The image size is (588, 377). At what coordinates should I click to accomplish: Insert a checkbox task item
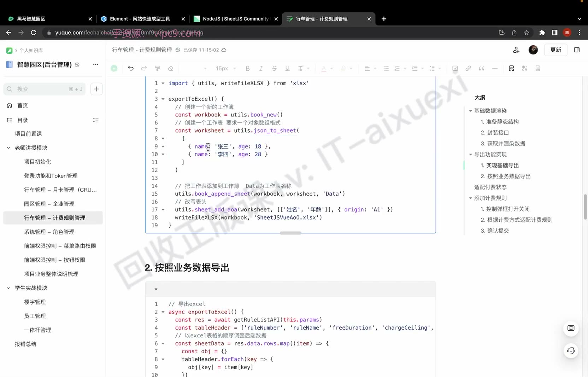(x=455, y=68)
